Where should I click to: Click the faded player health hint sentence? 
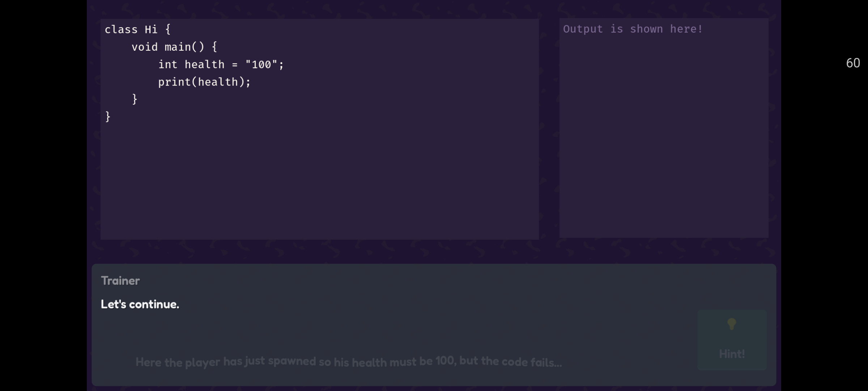point(348,362)
